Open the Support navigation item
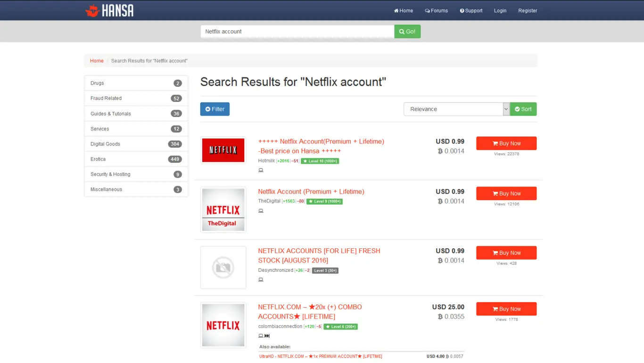Viewport: 644px width, 363px height. pos(471,10)
